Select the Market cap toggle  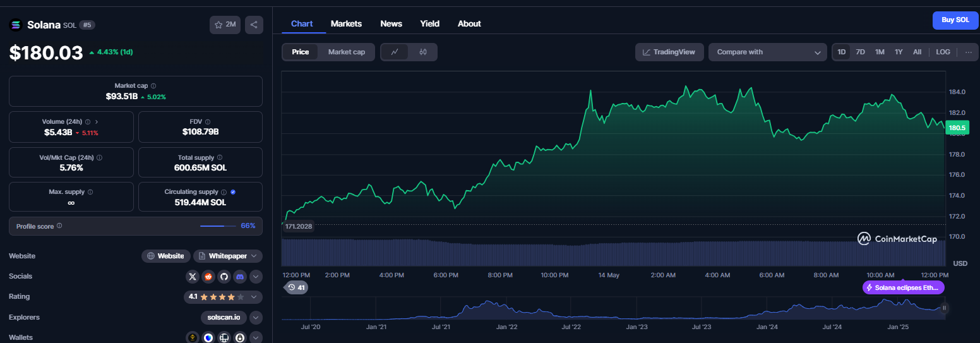tap(347, 52)
